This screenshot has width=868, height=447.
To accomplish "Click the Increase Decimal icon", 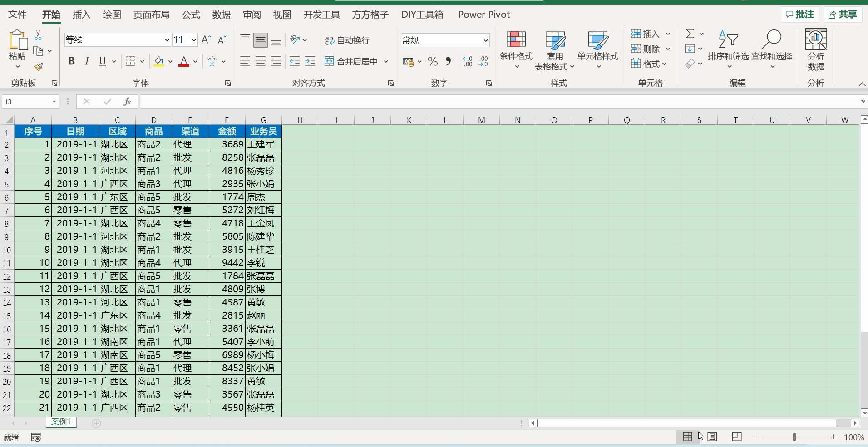I will [x=468, y=61].
